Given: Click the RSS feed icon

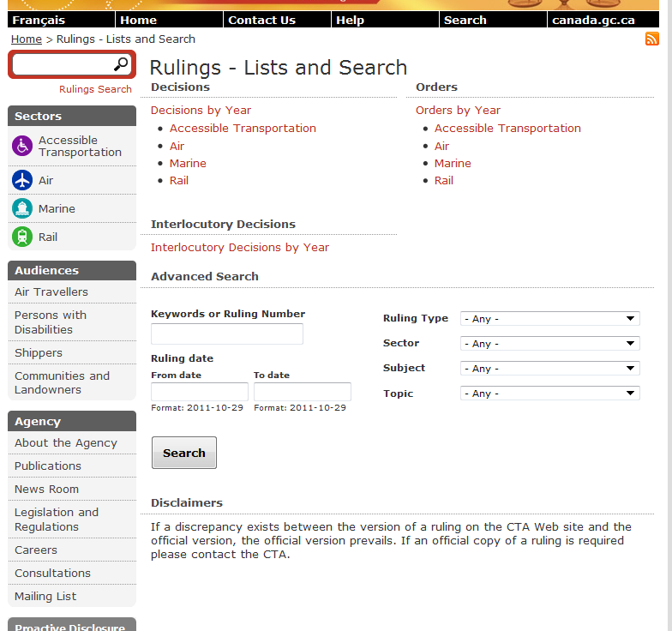Looking at the screenshot, I should coord(652,39).
